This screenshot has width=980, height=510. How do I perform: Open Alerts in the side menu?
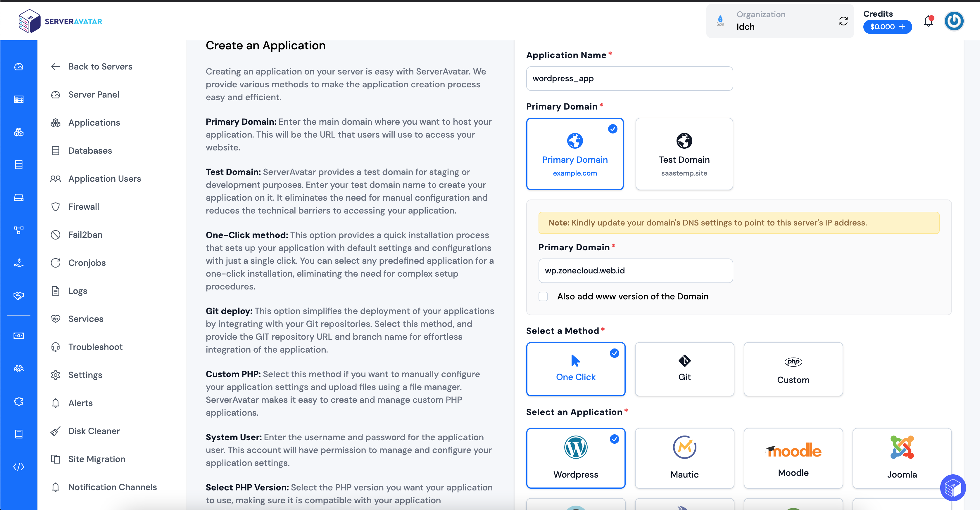(x=72, y=403)
